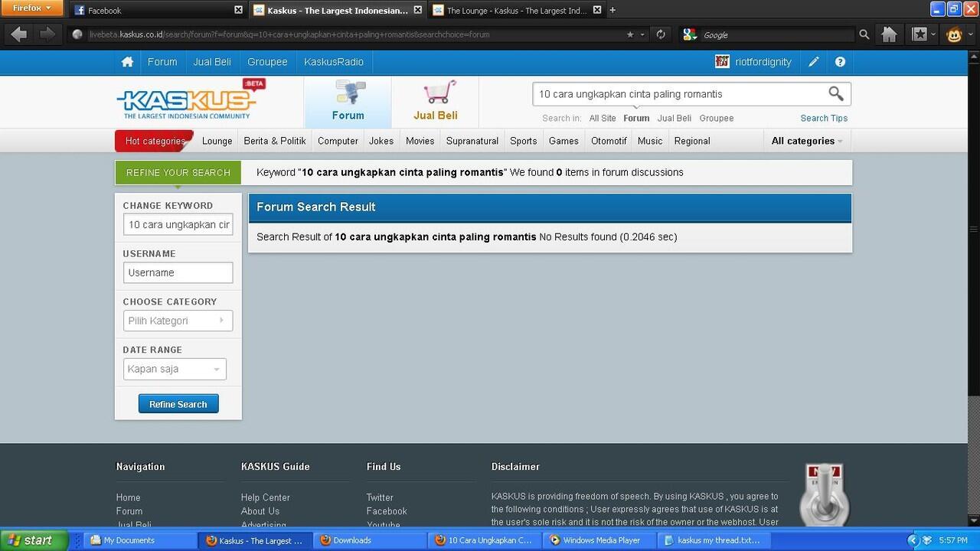This screenshot has width=980, height=551.
Task: Open the riotfordignity user avatar
Action: pos(722,61)
